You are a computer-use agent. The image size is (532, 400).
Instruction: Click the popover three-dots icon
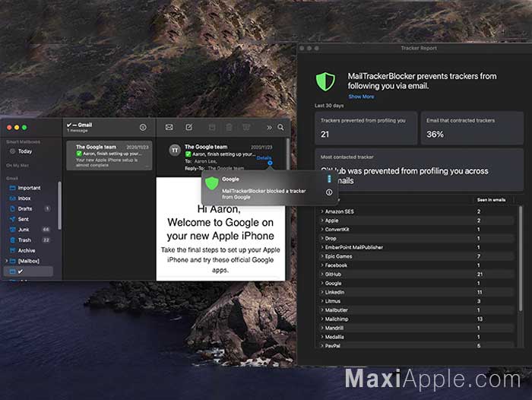point(329,179)
